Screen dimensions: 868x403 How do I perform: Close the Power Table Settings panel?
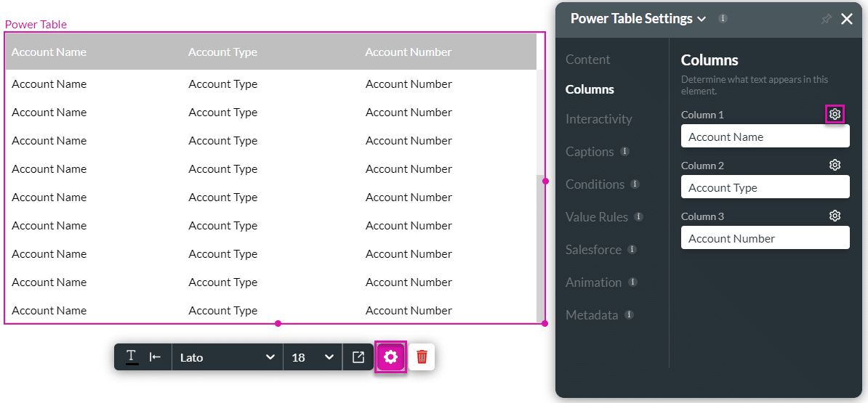tap(847, 20)
